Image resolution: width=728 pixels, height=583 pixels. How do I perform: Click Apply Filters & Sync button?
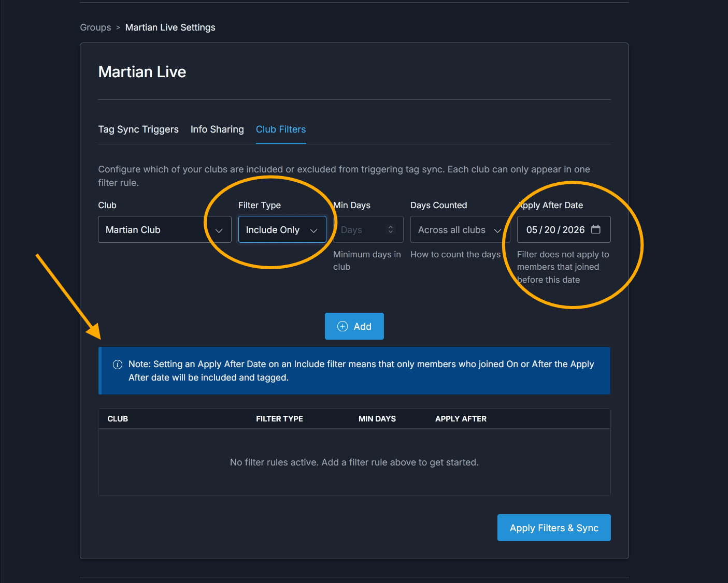pyautogui.click(x=554, y=528)
